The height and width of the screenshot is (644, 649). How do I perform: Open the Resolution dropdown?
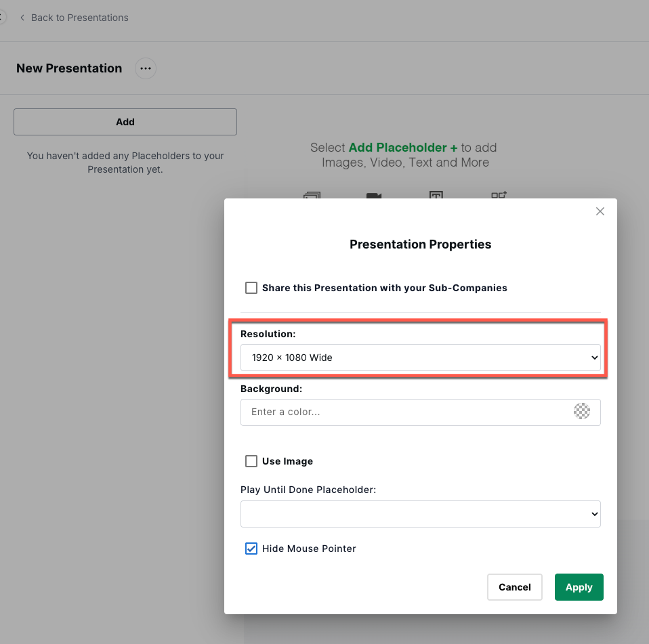coord(420,358)
